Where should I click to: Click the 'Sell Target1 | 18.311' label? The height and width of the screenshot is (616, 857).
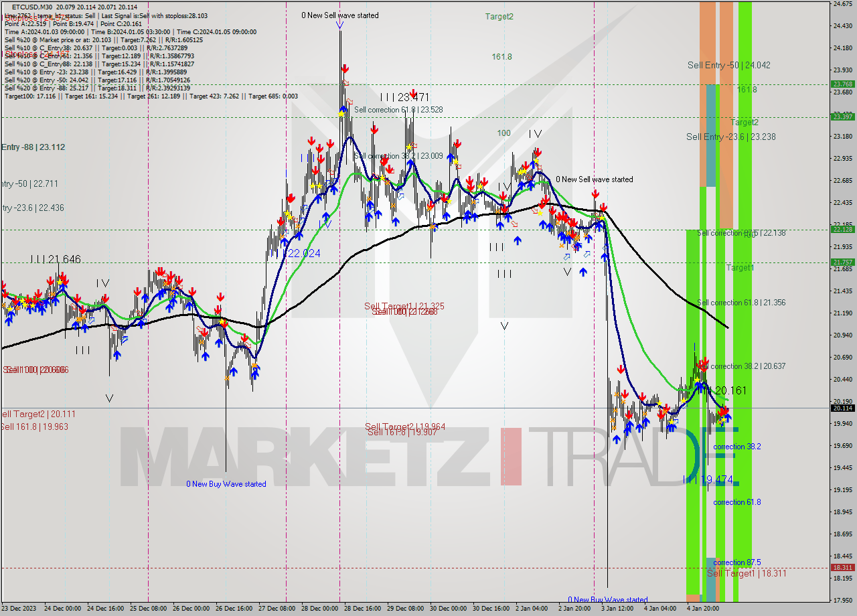tap(747, 574)
